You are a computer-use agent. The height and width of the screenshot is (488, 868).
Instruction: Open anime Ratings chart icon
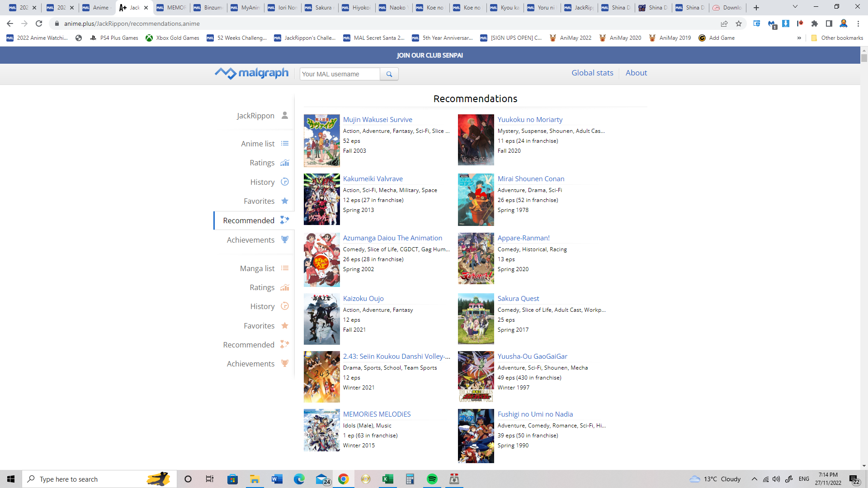(x=284, y=163)
